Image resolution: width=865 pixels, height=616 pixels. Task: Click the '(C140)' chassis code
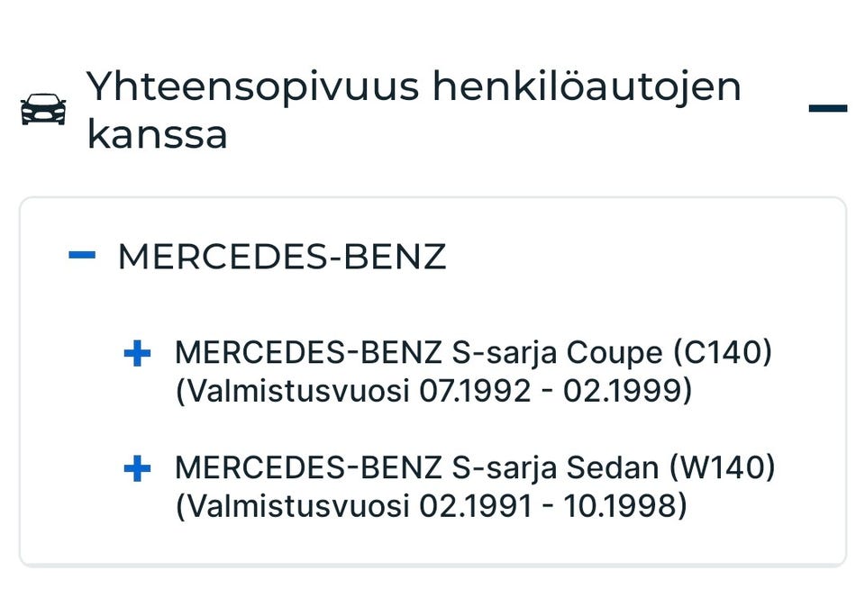pos(723,353)
